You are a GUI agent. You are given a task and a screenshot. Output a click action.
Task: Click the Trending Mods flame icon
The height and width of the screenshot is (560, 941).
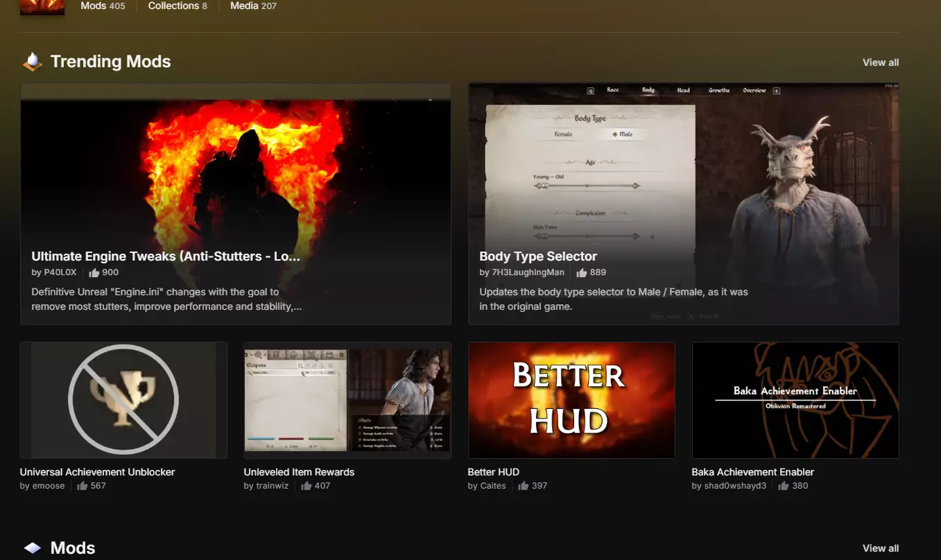point(33,62)
